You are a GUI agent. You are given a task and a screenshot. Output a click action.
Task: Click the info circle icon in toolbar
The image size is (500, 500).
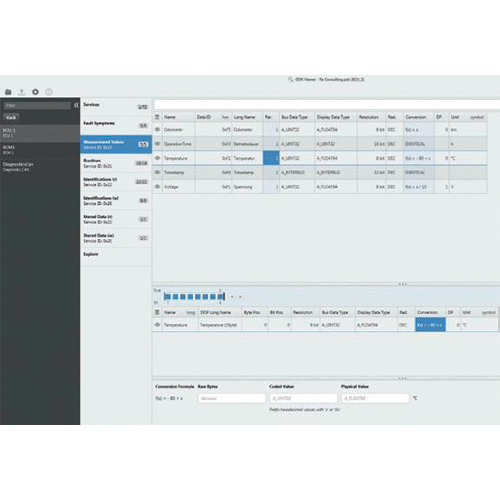[x=49, y=92]
